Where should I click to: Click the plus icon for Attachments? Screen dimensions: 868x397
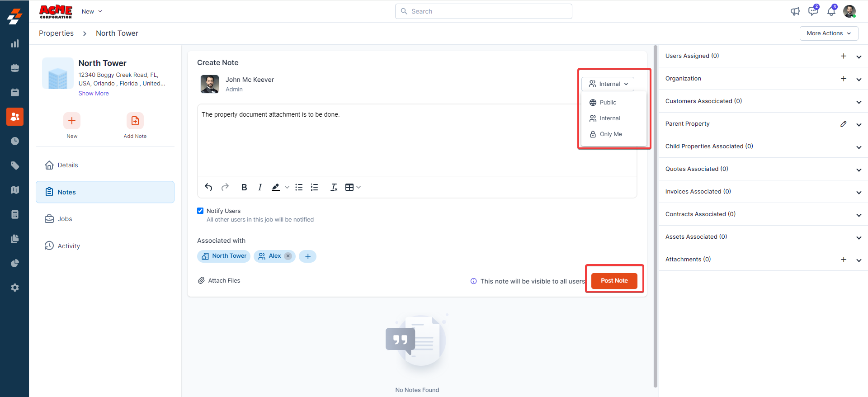point(844,260)
